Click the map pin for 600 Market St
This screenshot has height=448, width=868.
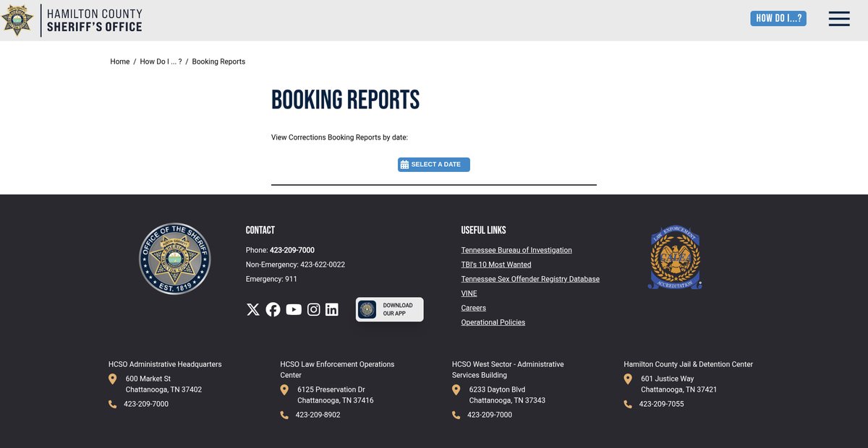pyautogui.click(x=112, y=379)
